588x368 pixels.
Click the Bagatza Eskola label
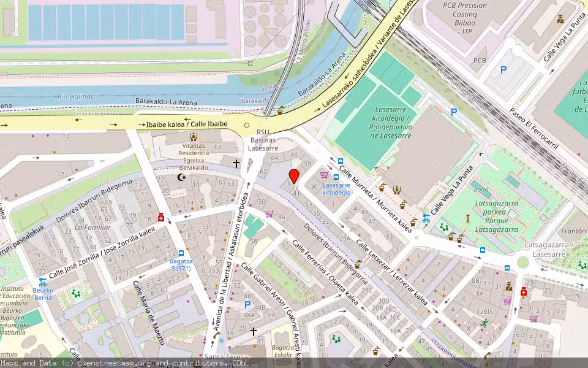(x=283, y=351)
